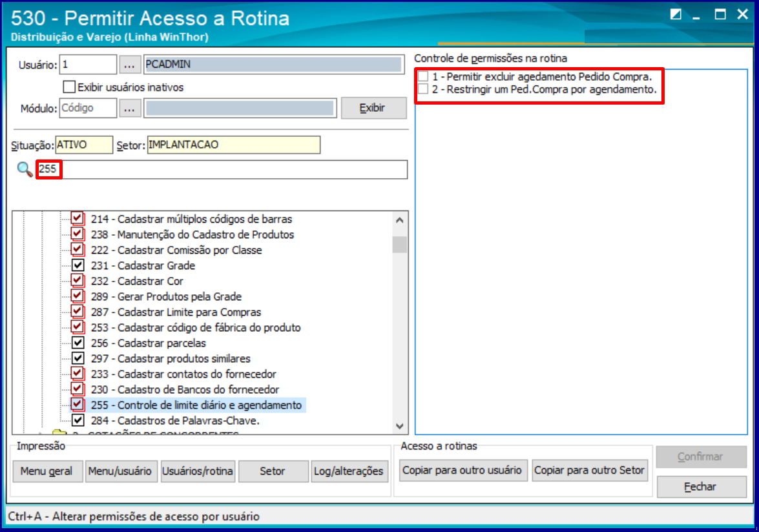759x532 pixels.
Task: Click the routine list scrollbar thumb
Action: [399, 244]
